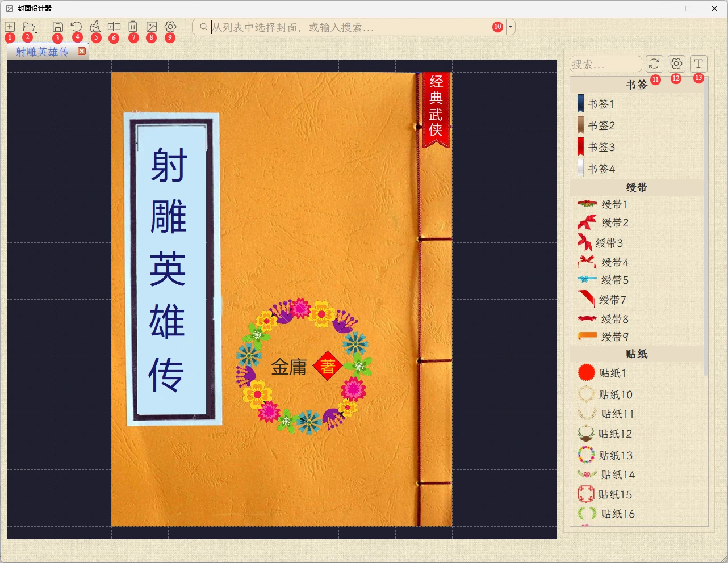Screen dimensions: 728x563
Task: Open material panel settings gear
Action: [676, 64]
